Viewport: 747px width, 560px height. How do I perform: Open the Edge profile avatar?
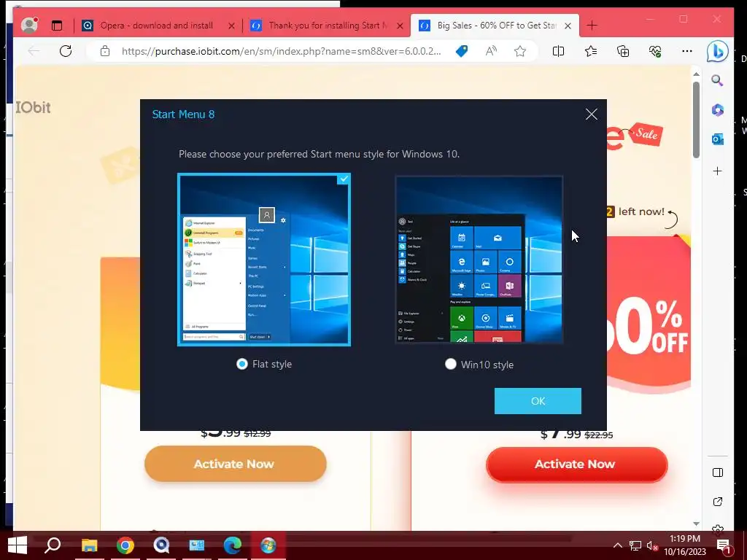(29, 26)
